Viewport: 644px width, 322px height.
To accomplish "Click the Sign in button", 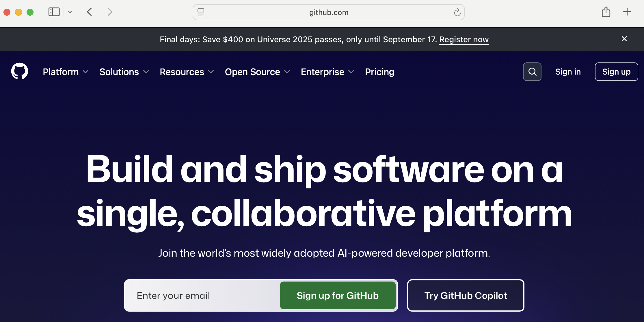I will coord(568,71).
